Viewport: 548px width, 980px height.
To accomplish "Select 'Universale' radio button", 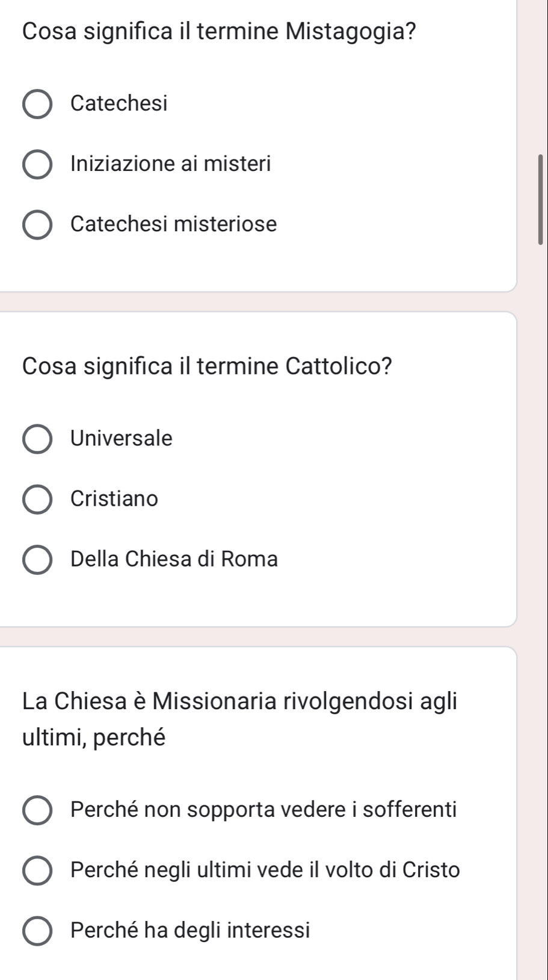I will 37,439.
